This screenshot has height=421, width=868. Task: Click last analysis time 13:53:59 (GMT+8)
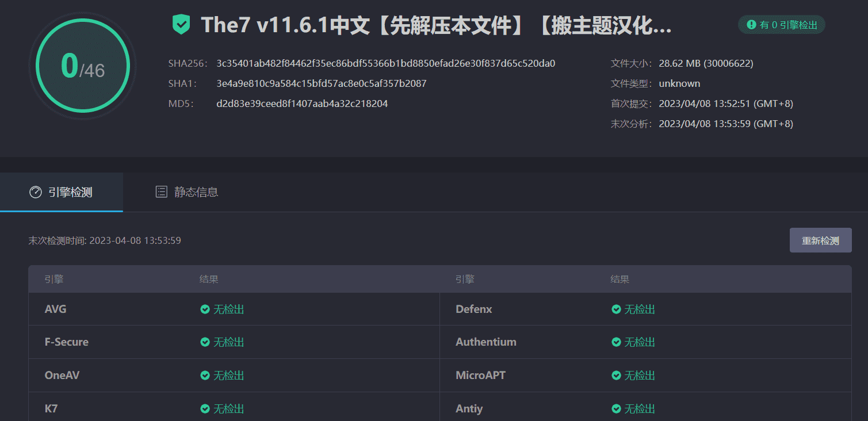(726, 124)
